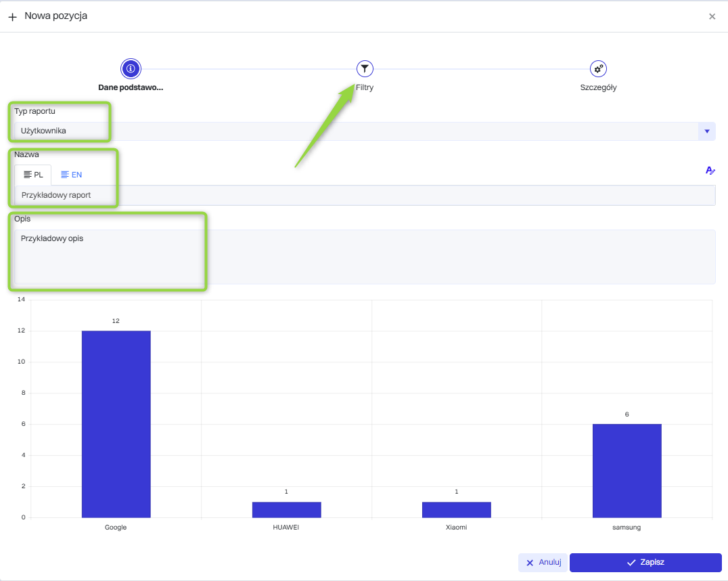Click the translate text icon beside Nazwa

(x=710, y=171)
